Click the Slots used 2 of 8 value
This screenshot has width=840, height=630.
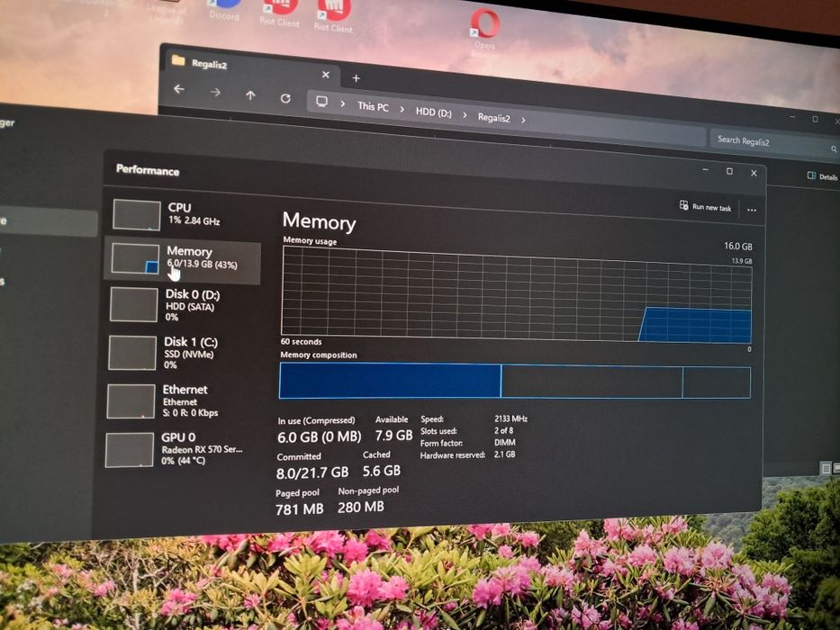[503, 430]
